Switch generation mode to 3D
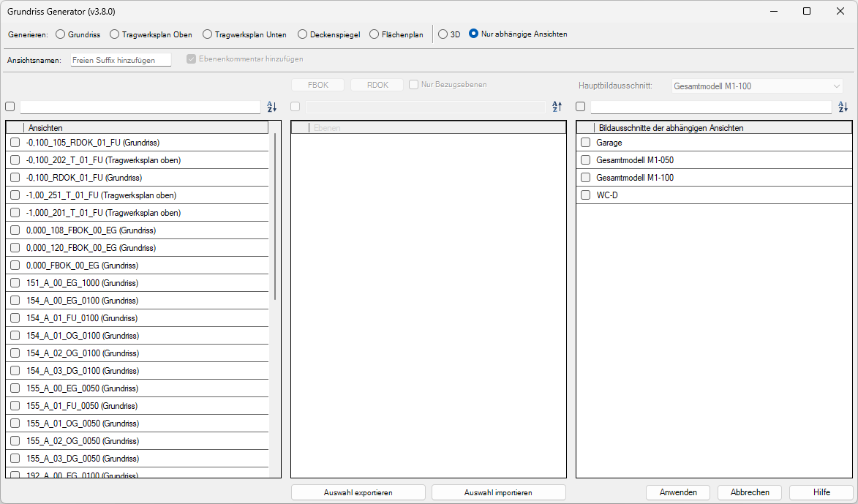This screenshot has width=858, height=504. click(x=442, y=34)
